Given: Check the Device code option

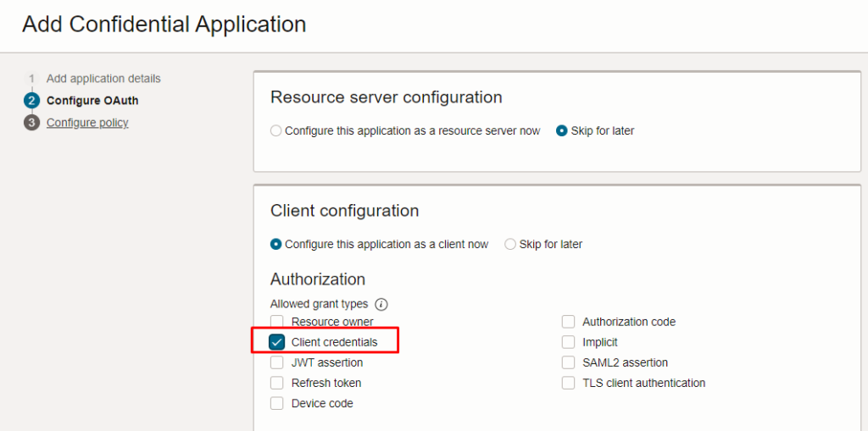Looking at the screenshot, I should click(277, 403).
